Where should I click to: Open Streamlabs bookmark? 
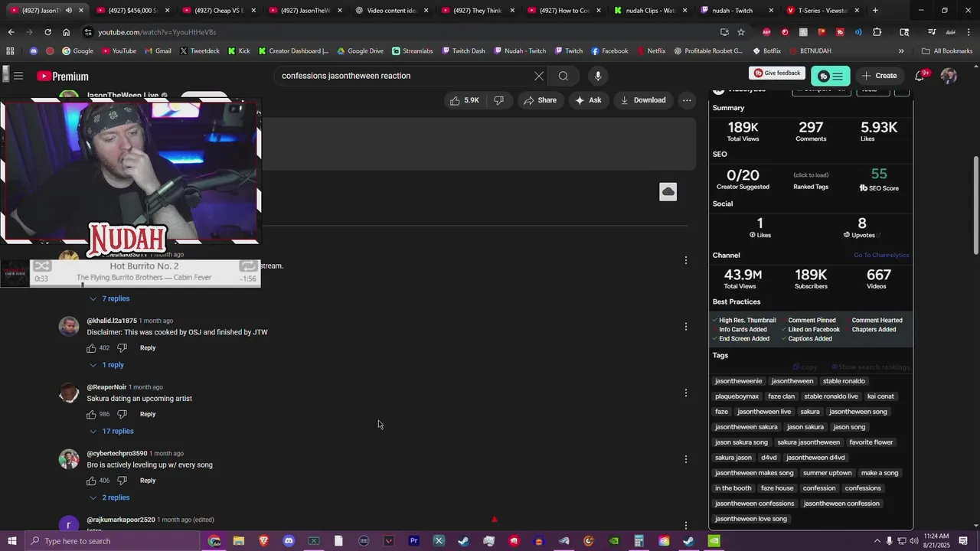coord(412,51)
